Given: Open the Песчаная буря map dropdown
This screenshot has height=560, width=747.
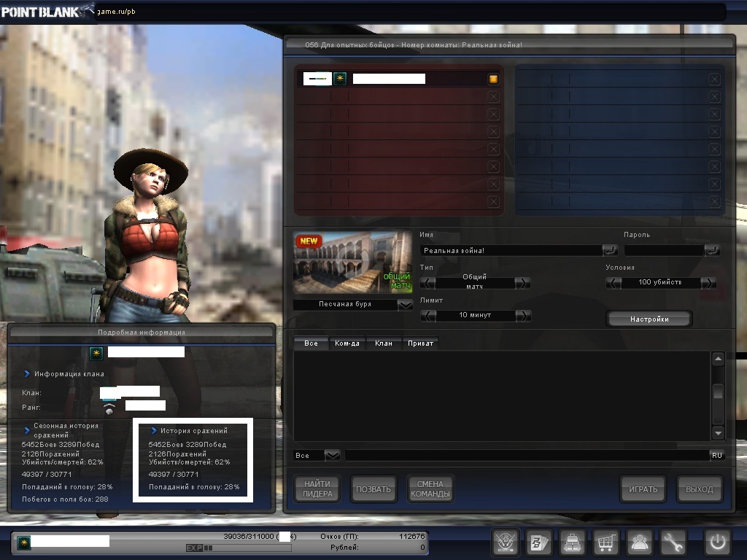Looking at the screenshot, I should (405, 305).
